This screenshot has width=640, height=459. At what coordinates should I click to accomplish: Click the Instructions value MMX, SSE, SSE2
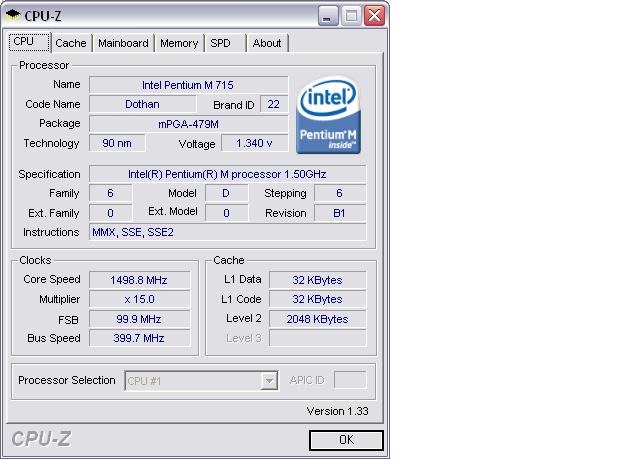point(227,232)
